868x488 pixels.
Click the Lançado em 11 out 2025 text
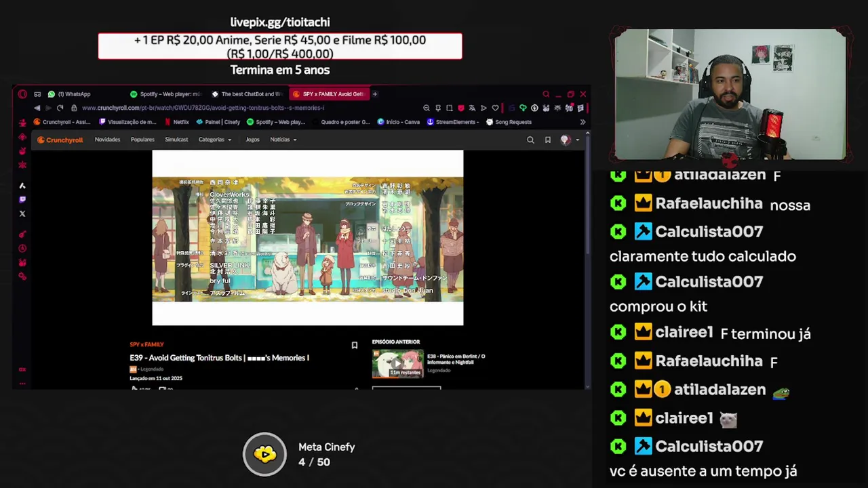pyautogui.click(x=156, y=378)
